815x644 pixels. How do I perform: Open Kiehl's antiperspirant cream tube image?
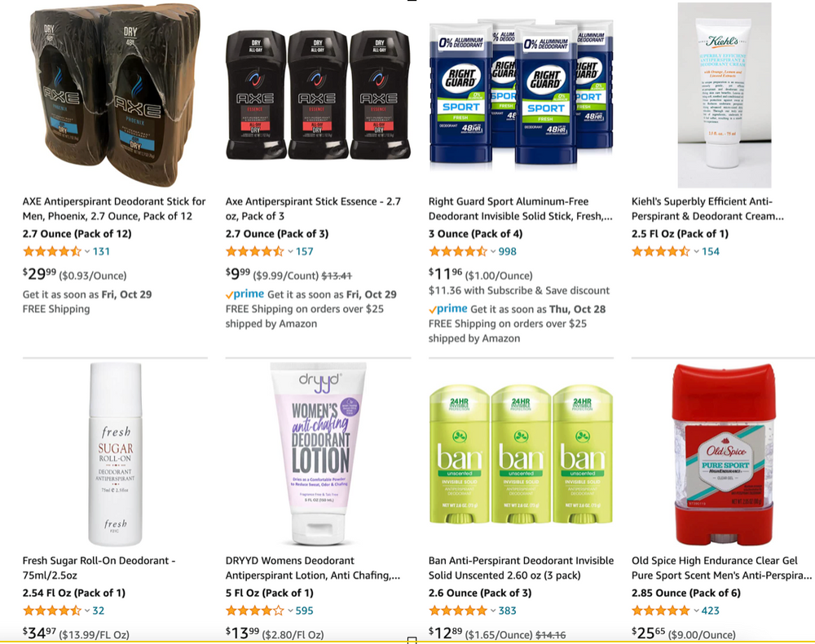point(724,95)
